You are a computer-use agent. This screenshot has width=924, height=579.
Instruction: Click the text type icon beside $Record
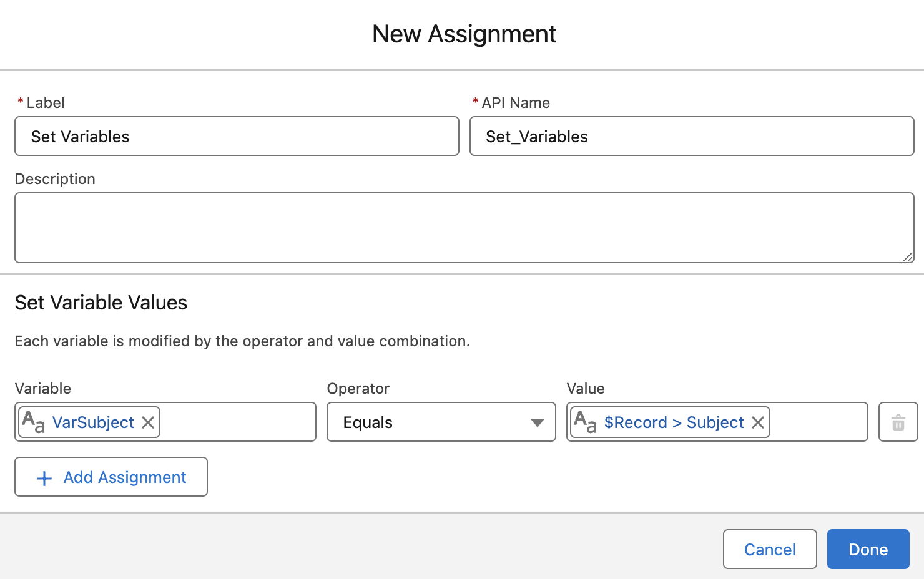(586, 422)
